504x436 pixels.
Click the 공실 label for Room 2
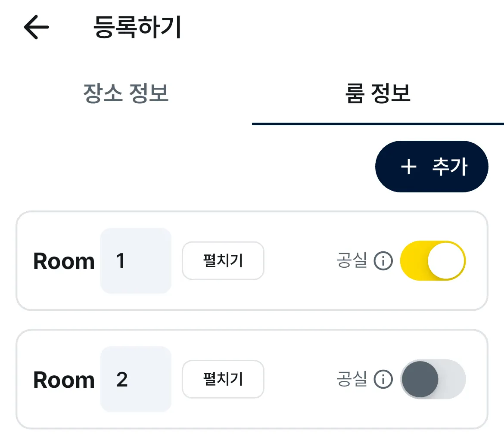[x=352, y=379]
